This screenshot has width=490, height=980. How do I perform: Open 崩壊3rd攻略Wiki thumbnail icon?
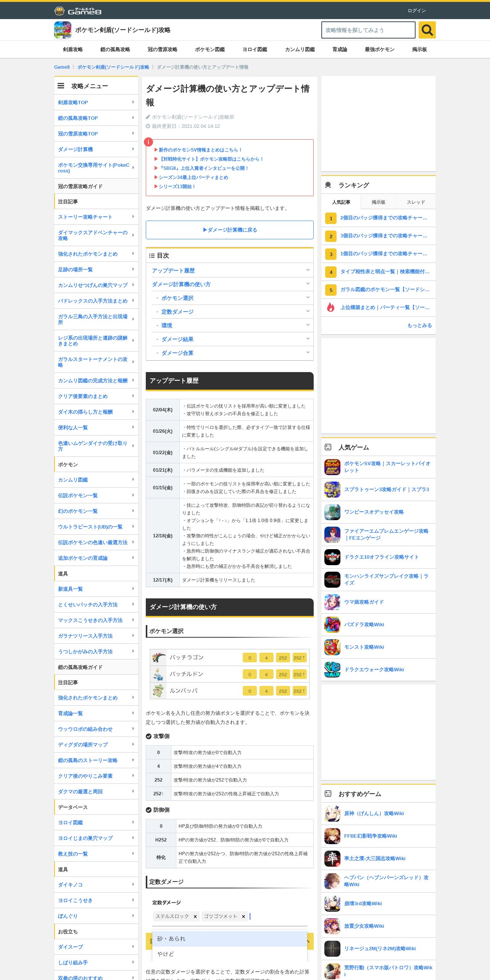(x=332, y=904)
